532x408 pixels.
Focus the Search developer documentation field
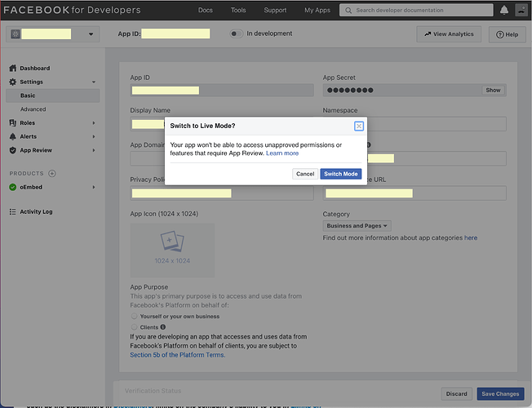click(416, 10)
